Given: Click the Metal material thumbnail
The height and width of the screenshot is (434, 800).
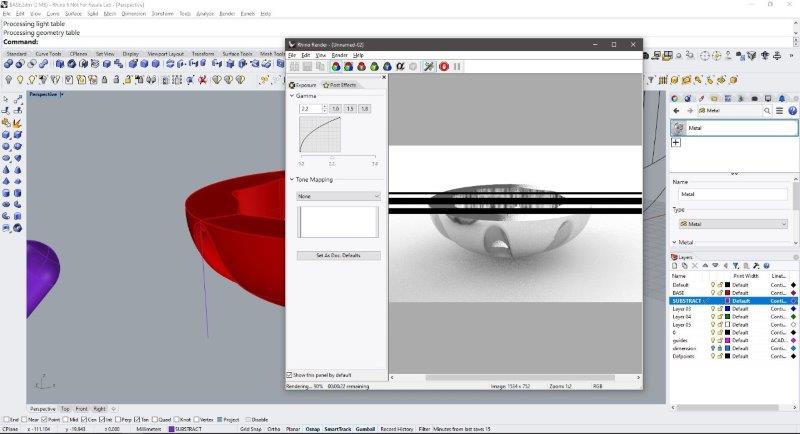Looking at the screenshot, I should [679, 127].
